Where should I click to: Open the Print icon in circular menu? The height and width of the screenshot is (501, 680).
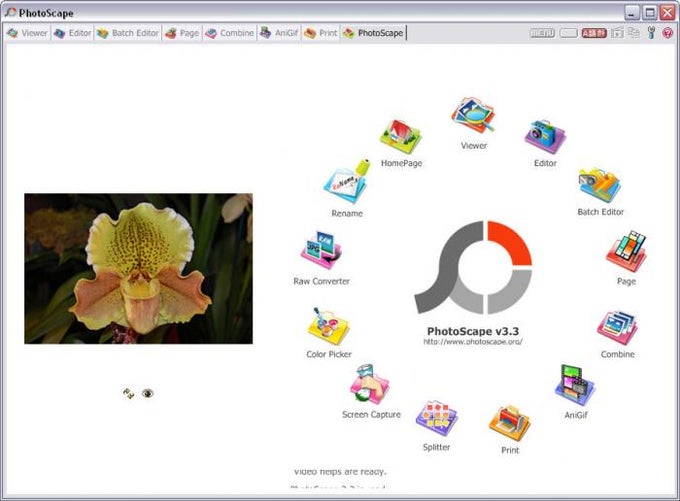tap(510, 423)
